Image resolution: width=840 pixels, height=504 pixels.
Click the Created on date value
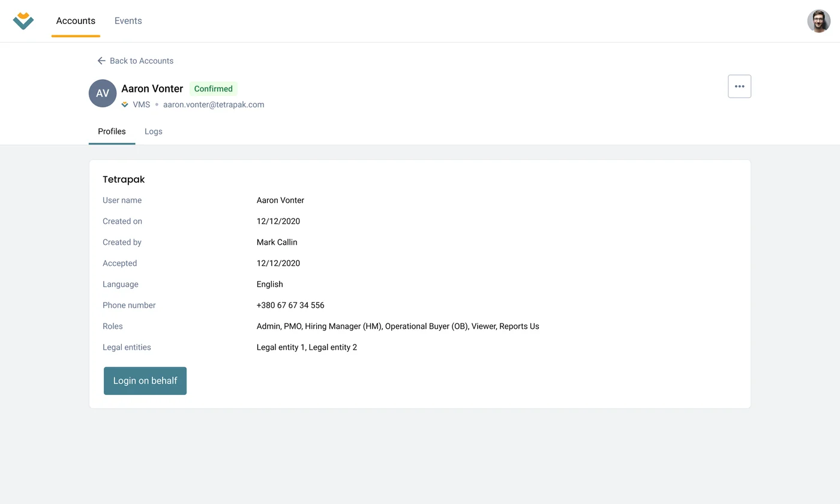pyautogui.click(x=278, y=221)
